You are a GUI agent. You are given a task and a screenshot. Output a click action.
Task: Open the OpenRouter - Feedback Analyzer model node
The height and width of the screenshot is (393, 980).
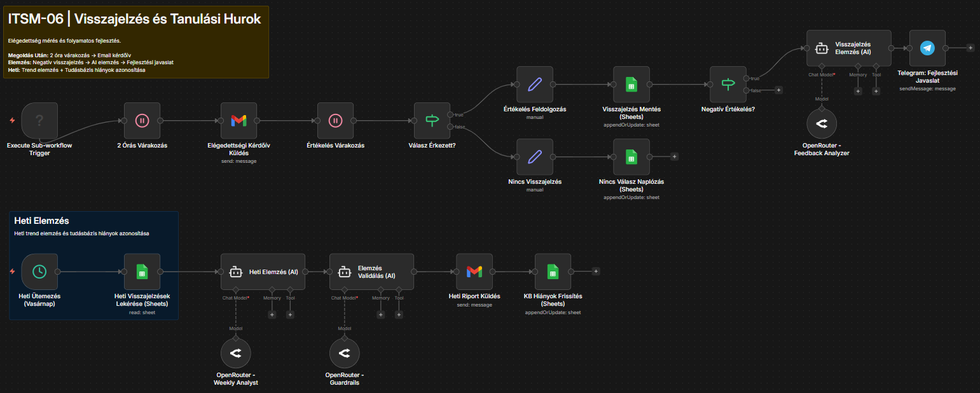822,123
